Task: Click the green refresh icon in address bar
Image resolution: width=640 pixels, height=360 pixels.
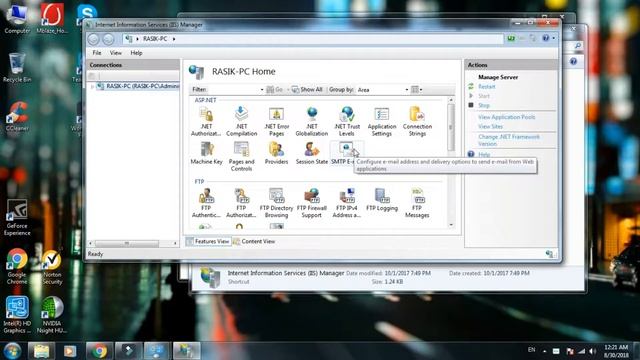Action: [511, 38]
